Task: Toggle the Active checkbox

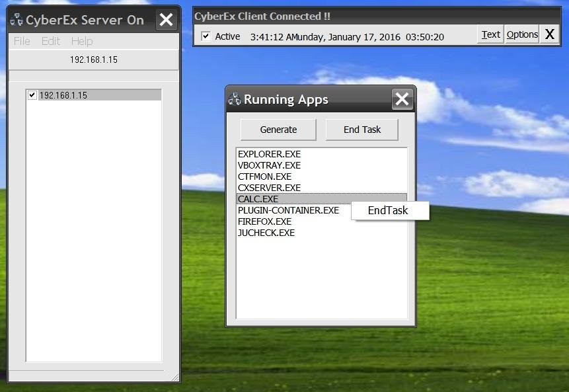Action: tap(206, 36)
